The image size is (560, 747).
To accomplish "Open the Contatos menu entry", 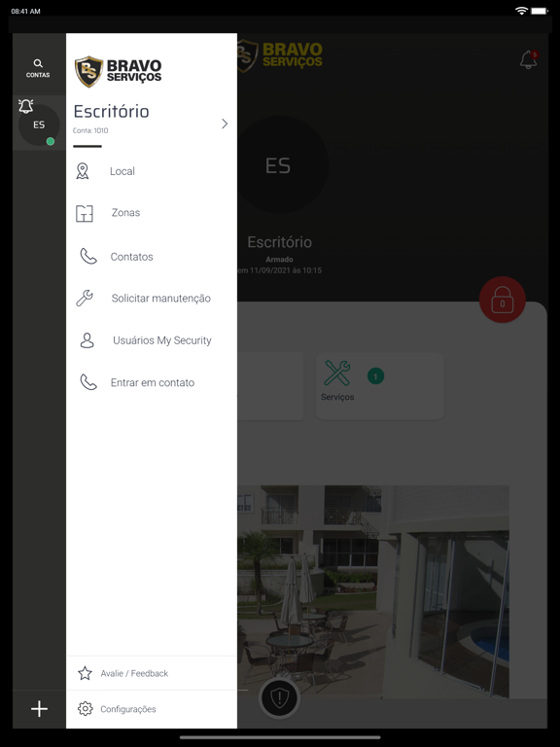I will (152, 257).
